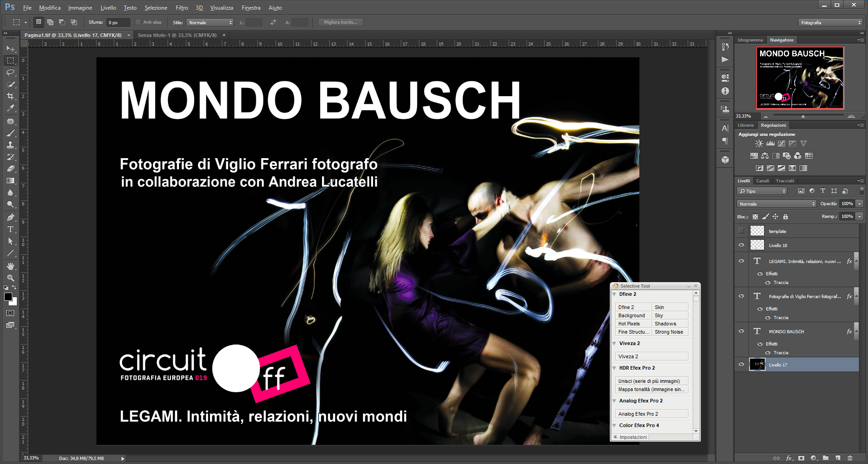
Task: Open the layer blend mode dropdown
Action: 776,204
